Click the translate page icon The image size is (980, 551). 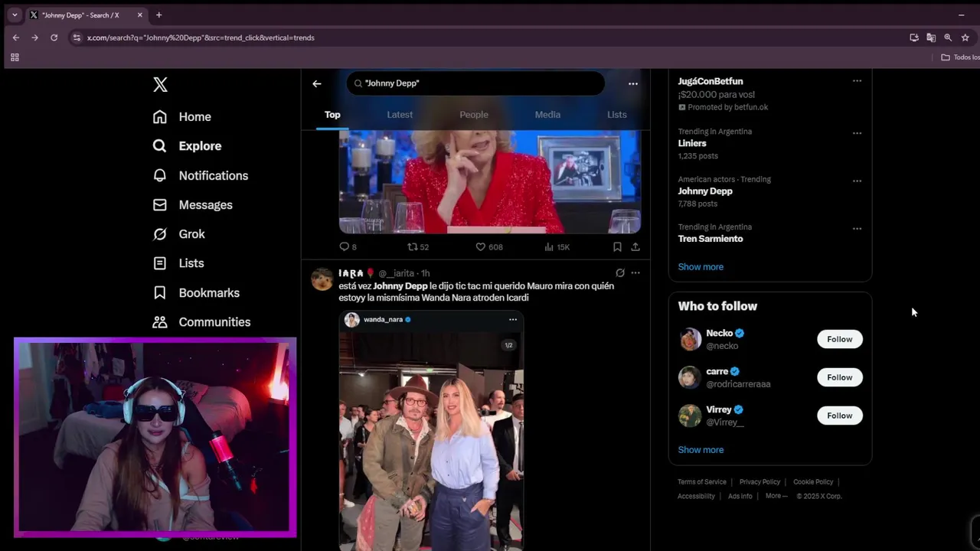pyautogui.click(x=931, y=37)
